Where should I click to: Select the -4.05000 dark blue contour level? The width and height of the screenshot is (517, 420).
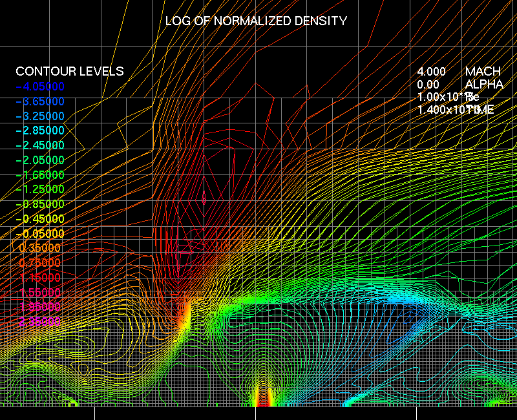[40, 87]
